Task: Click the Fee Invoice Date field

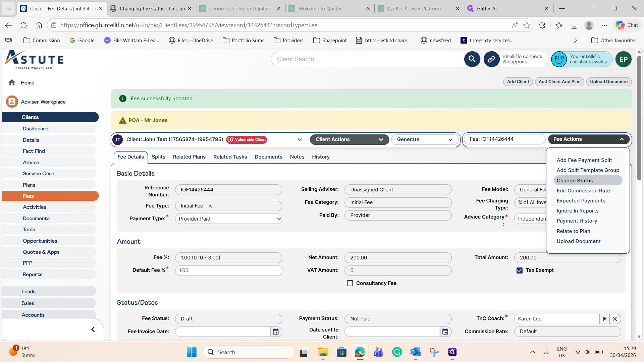Action: click(x=223, y=331)
